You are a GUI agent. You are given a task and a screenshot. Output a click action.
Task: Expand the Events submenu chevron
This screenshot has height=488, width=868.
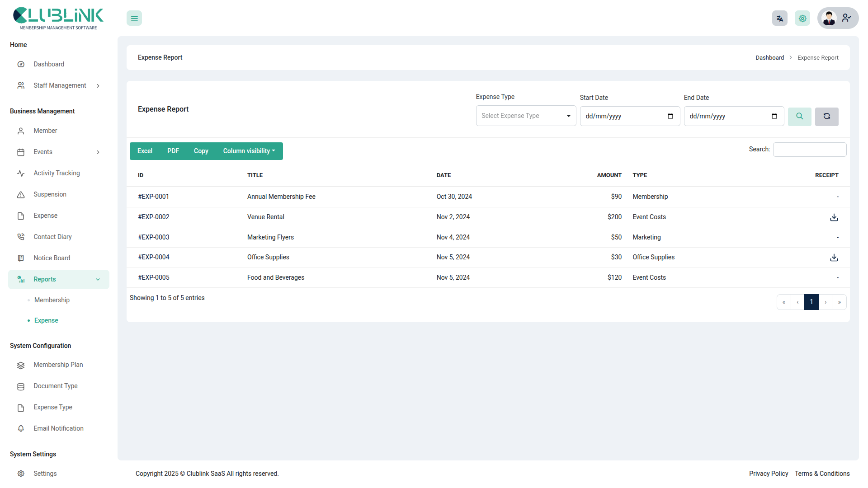coord(98,152)
